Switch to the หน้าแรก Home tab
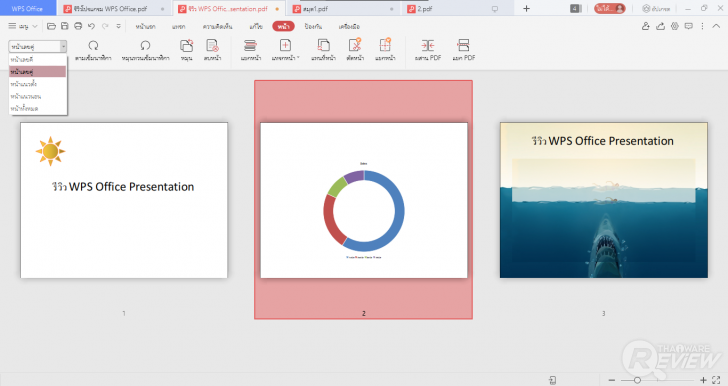Viewport: 728px width, 386px height. pyautogui.click(x=145, y=26)
